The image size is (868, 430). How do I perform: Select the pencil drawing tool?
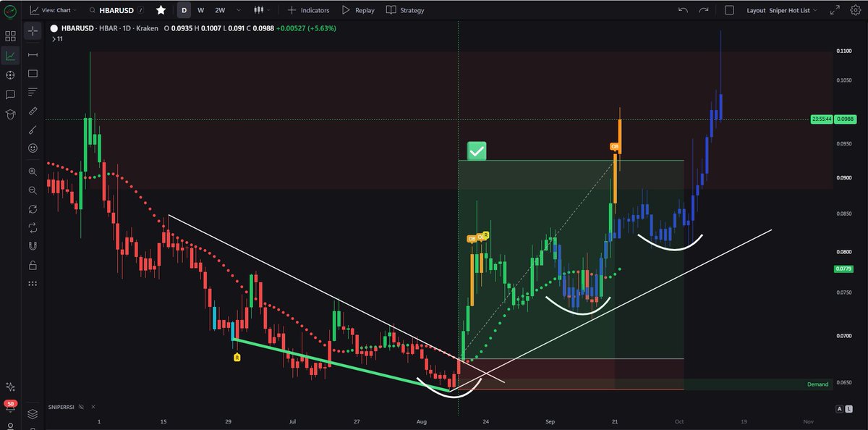point(33,111)
